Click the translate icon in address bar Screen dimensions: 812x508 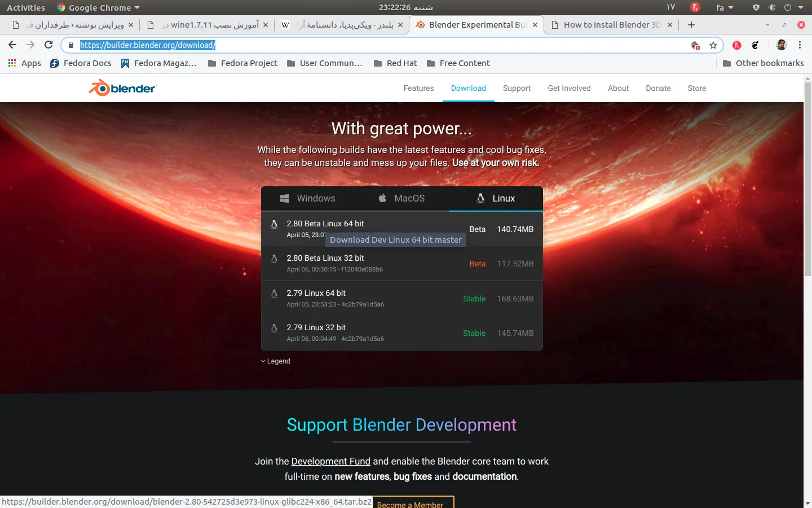tap(696, 45)
